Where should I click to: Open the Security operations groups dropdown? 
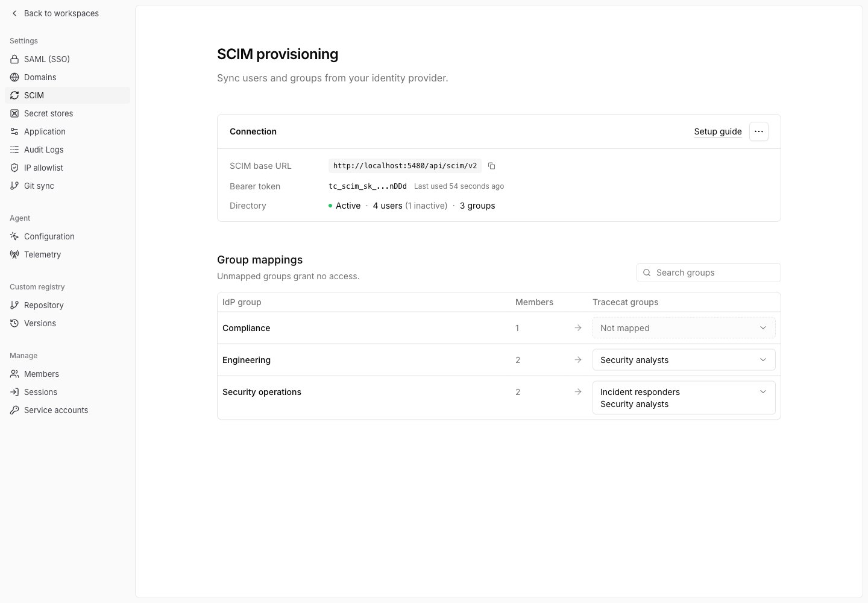pyautogui.click(x=684, y=398)
